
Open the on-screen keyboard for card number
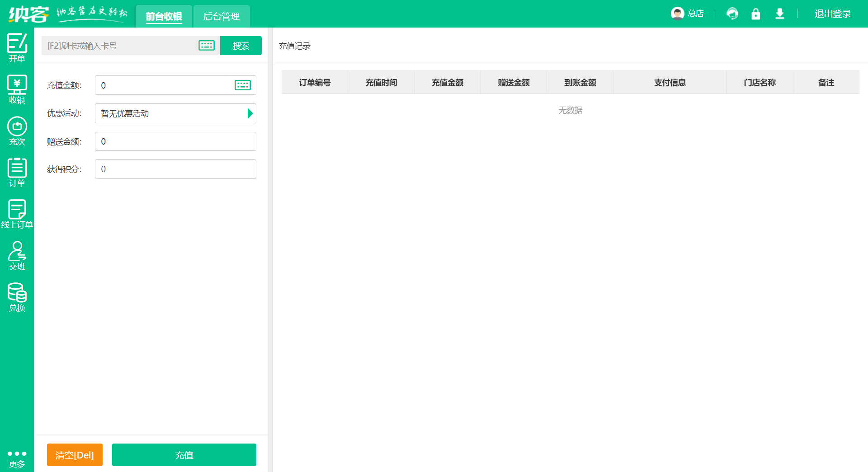(x=206, y=45)
